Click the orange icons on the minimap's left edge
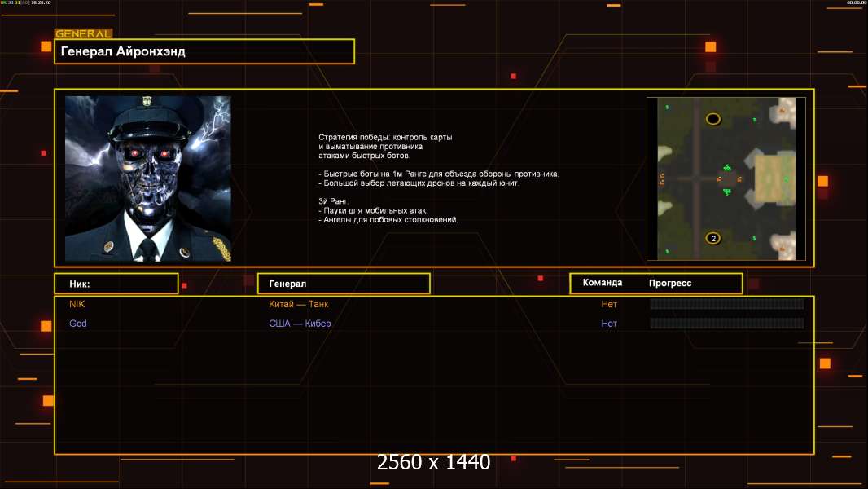 pyautogui.click(x=661, y=178)
